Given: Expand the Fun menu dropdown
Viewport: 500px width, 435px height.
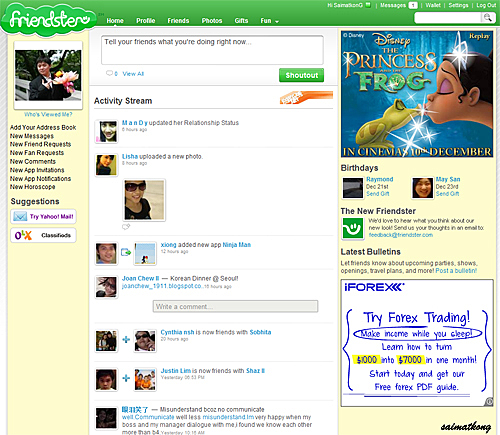Looking at the screenshot, I should point(269,21).
